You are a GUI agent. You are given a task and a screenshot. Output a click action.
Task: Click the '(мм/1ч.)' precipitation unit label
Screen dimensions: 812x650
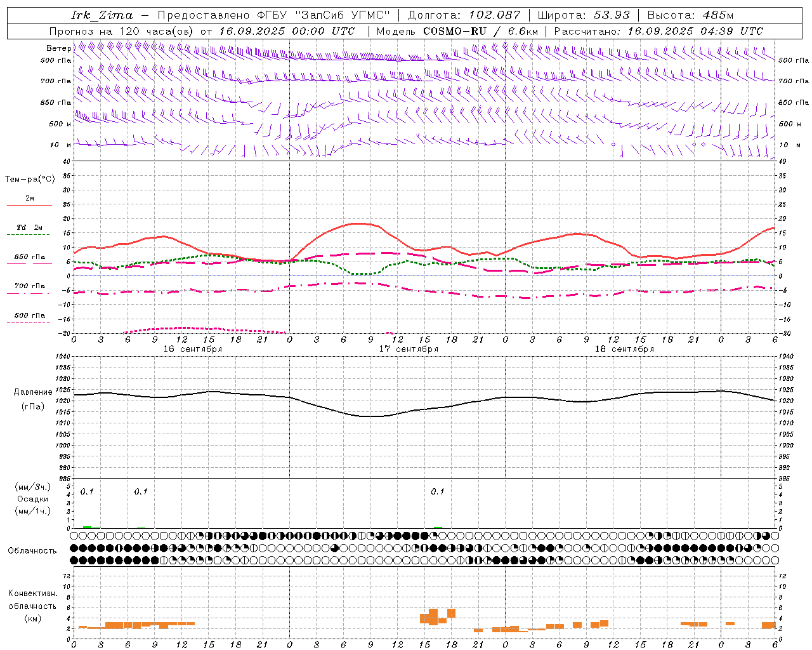point(33,511)
